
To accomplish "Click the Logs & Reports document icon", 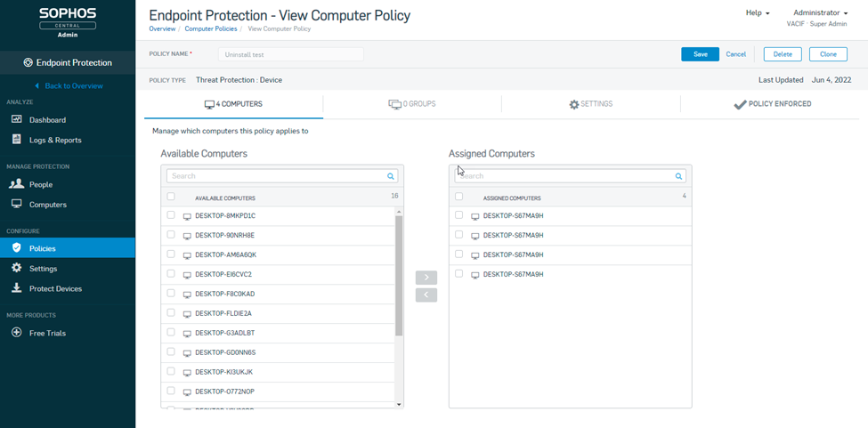I will [17, 140].
